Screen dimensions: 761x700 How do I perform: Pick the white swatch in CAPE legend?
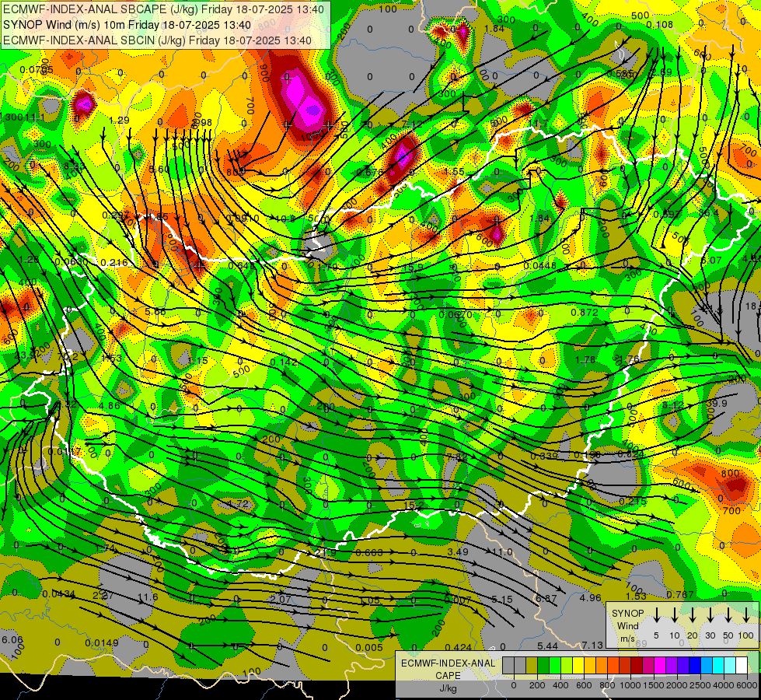click(741, 666)
